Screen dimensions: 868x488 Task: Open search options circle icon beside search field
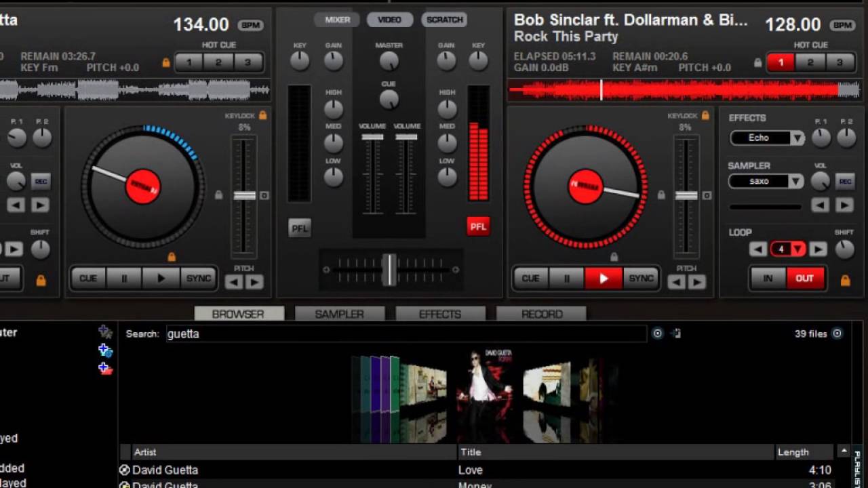[x=657, y=333]
